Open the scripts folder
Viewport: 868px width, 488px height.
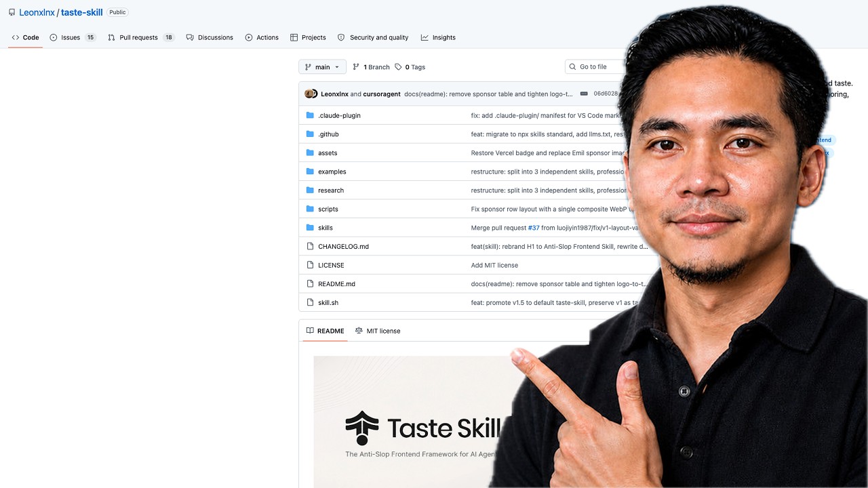(x=328, y=209)
